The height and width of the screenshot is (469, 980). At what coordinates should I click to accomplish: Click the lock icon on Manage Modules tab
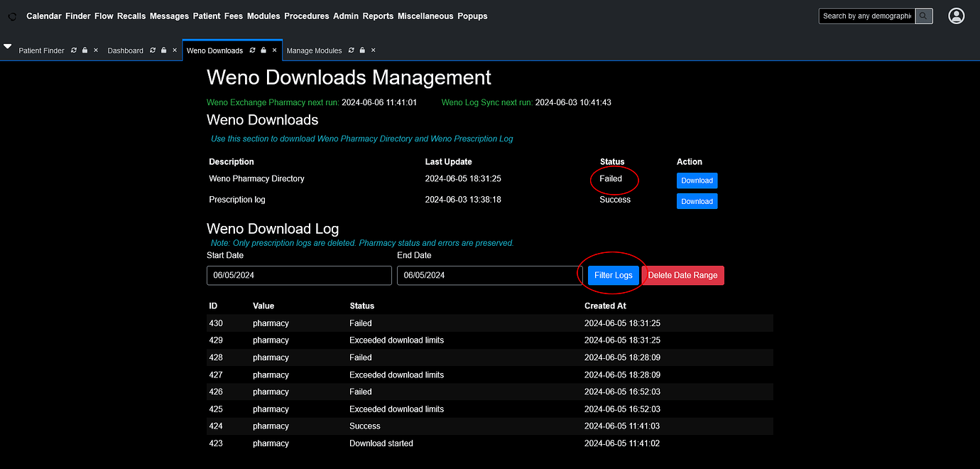[361, 50]
